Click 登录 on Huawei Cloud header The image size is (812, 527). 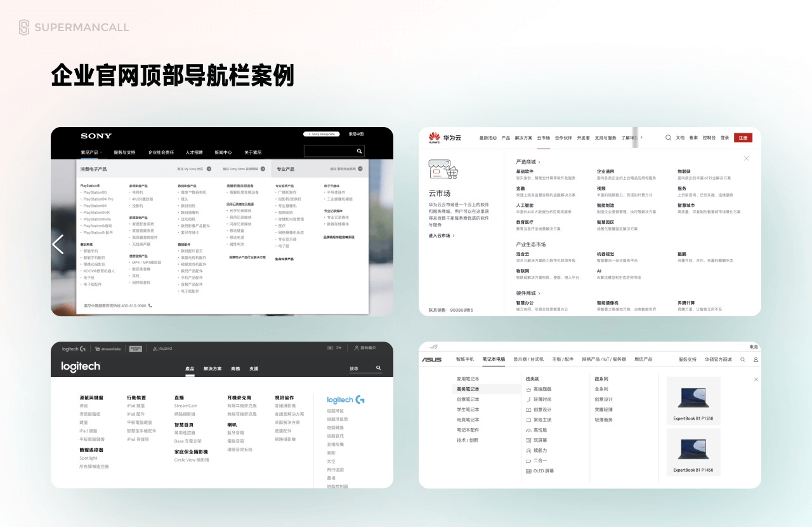[x=724, y=137]
